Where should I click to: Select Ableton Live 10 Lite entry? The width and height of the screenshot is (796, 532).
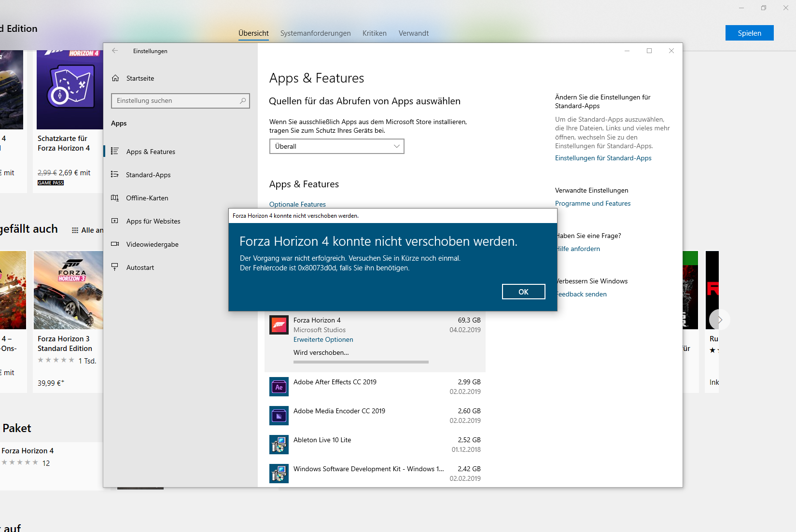pyautogui.click(x=375, y=445)
